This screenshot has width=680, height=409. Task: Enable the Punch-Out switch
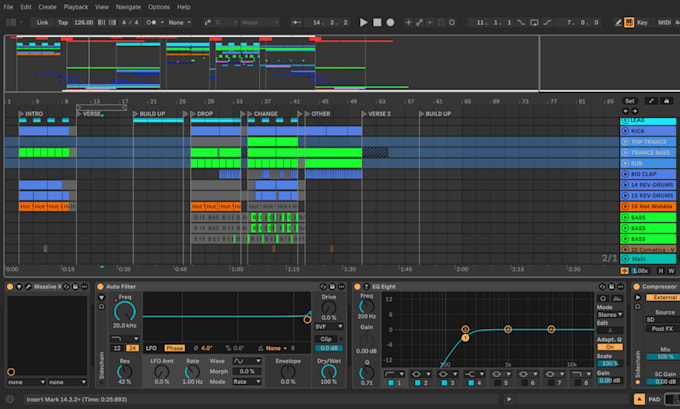tap(547, 22)
